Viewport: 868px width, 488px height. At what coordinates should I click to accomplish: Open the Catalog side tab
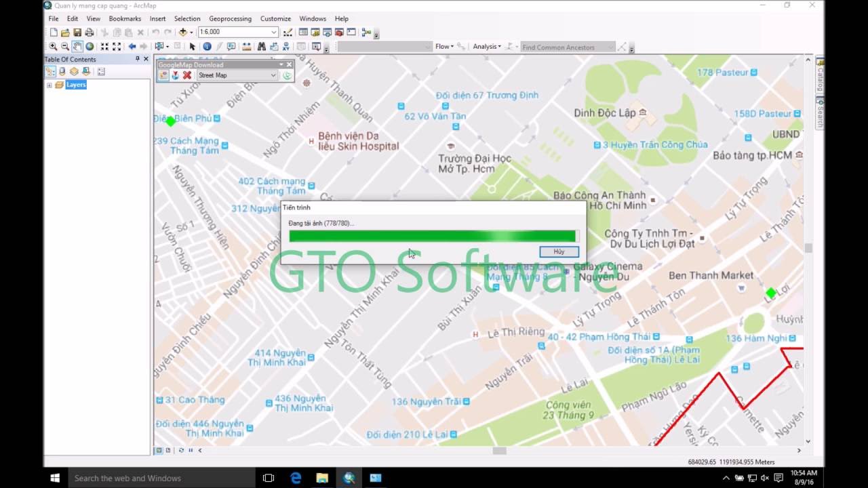[x=820, y=75]
